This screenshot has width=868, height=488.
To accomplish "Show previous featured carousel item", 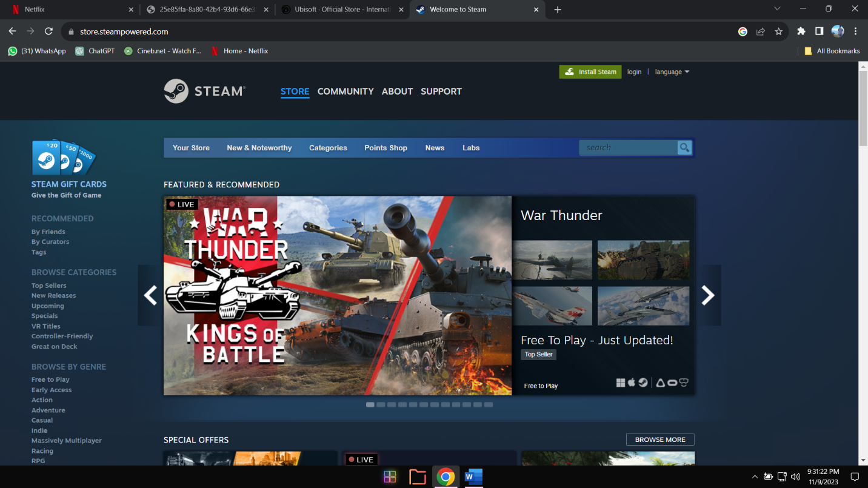I will pyautogui.click(x=150, y=295).
